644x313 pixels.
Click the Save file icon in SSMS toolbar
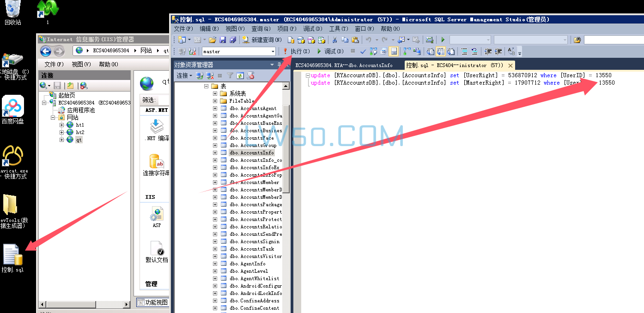(223, 40)
